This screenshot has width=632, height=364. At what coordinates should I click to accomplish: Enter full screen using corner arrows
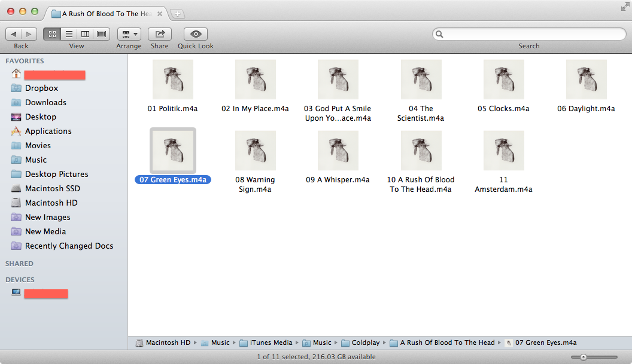[x=624, y=7]
